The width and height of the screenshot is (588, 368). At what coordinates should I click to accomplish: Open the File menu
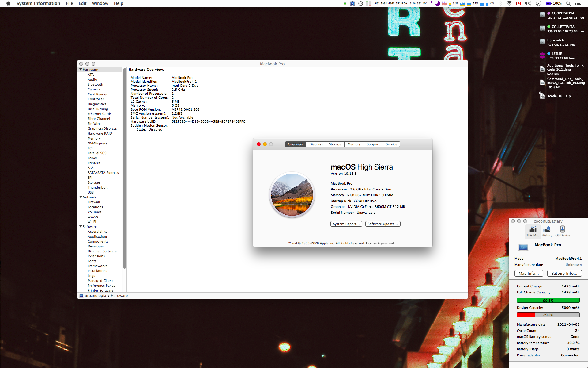coord(69,3)
